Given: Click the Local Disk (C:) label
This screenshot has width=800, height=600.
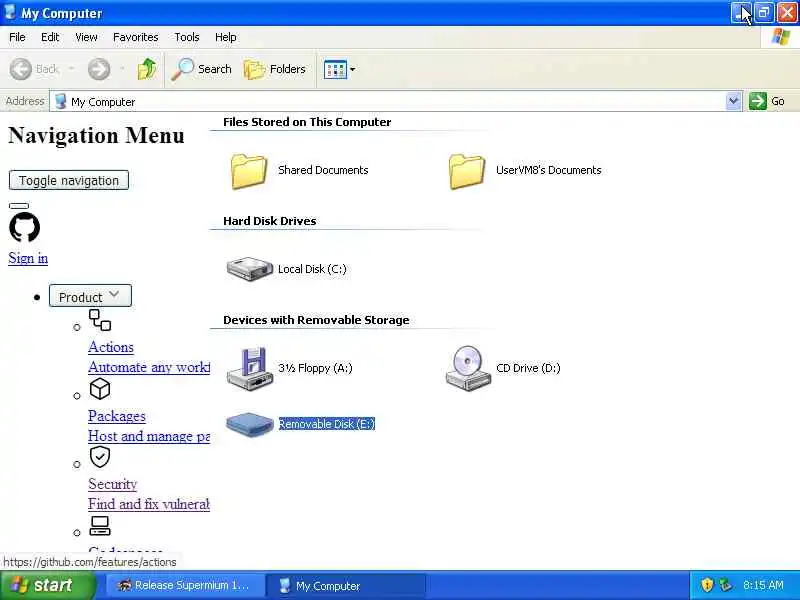Looking at the screenshot, I should [312, 269].
